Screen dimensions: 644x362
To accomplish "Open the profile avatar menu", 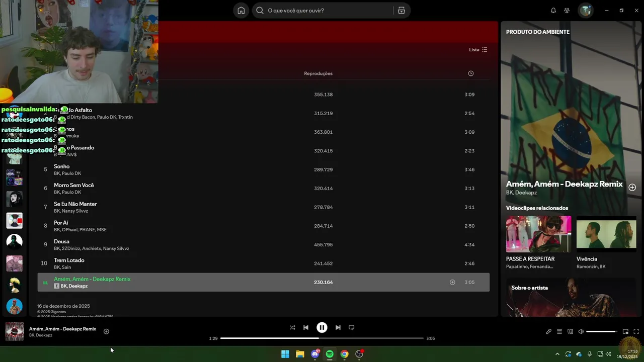I will click(586, 11).
